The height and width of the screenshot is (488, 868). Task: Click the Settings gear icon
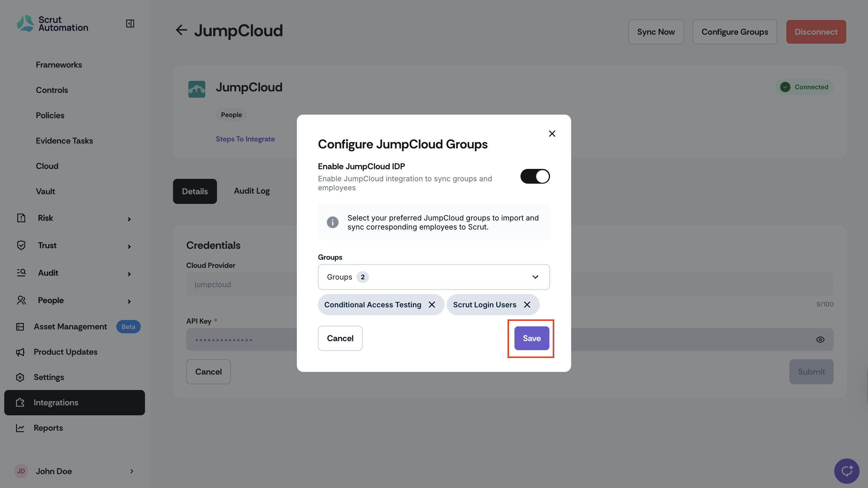point(20,377)
